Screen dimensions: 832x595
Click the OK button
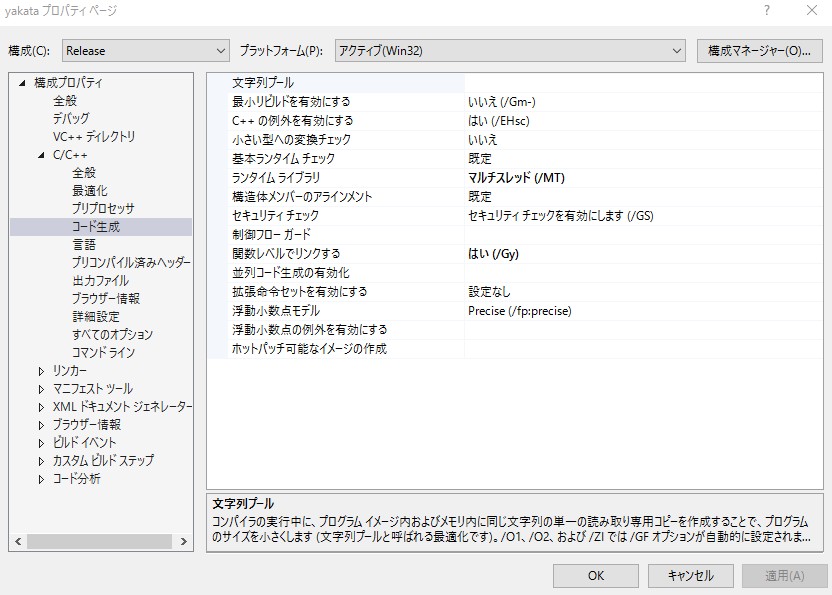coord(595,576)
